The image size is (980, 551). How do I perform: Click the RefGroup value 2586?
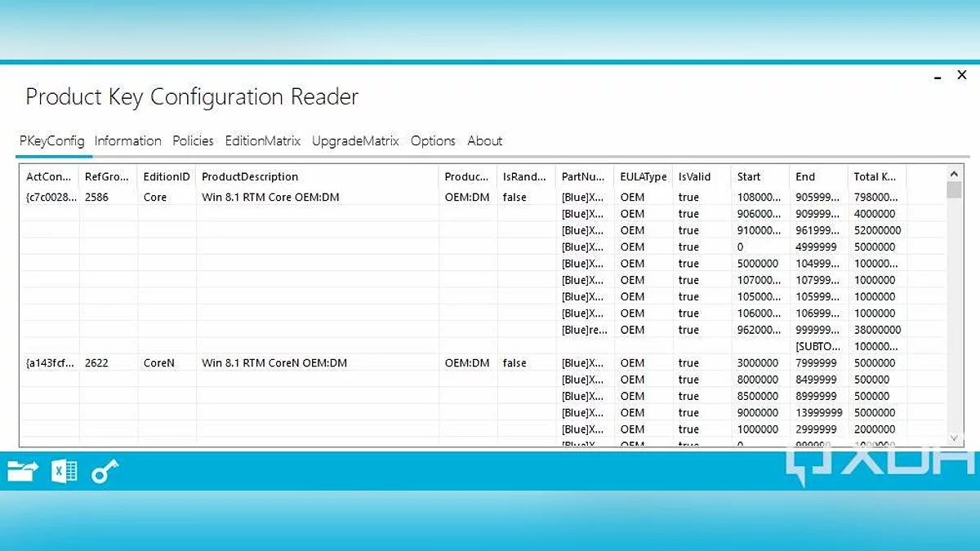tap(96, 198)
